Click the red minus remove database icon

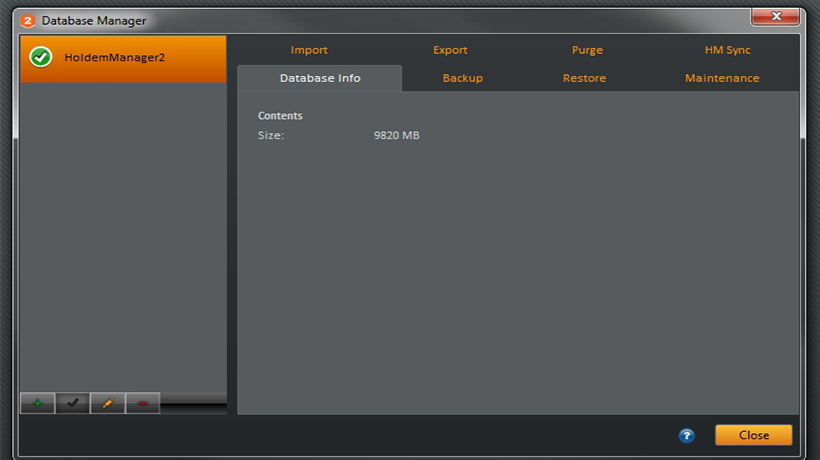click(x=143, y=403)
